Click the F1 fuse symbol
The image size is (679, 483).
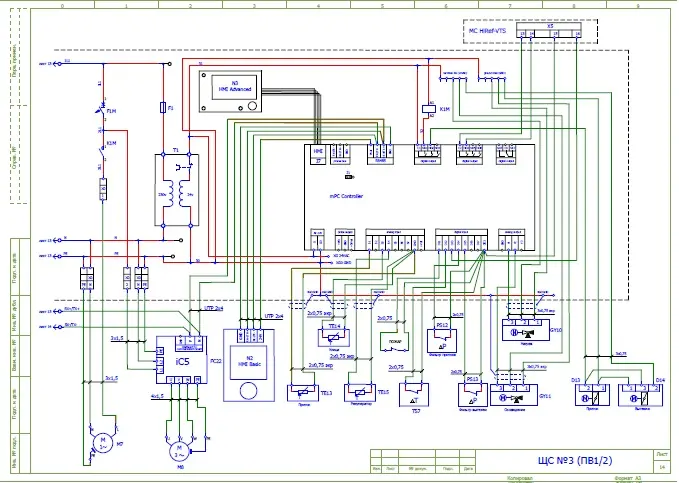pos(162,106)
